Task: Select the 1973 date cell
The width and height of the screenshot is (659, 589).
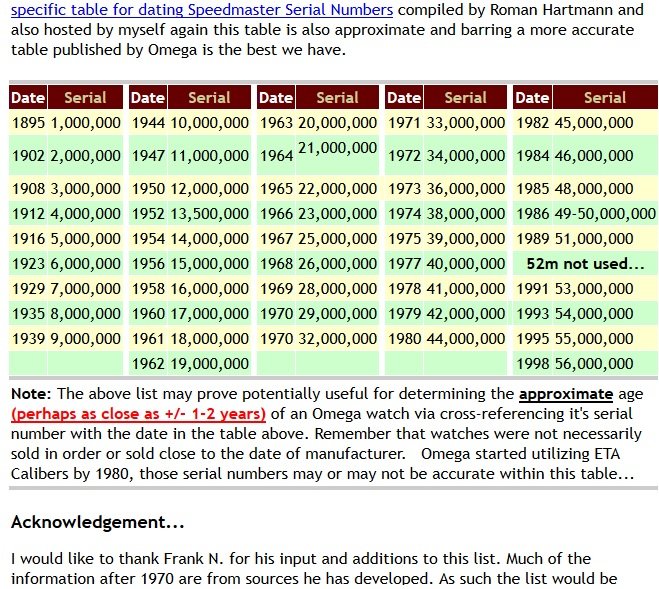Action: click(404, 188)
